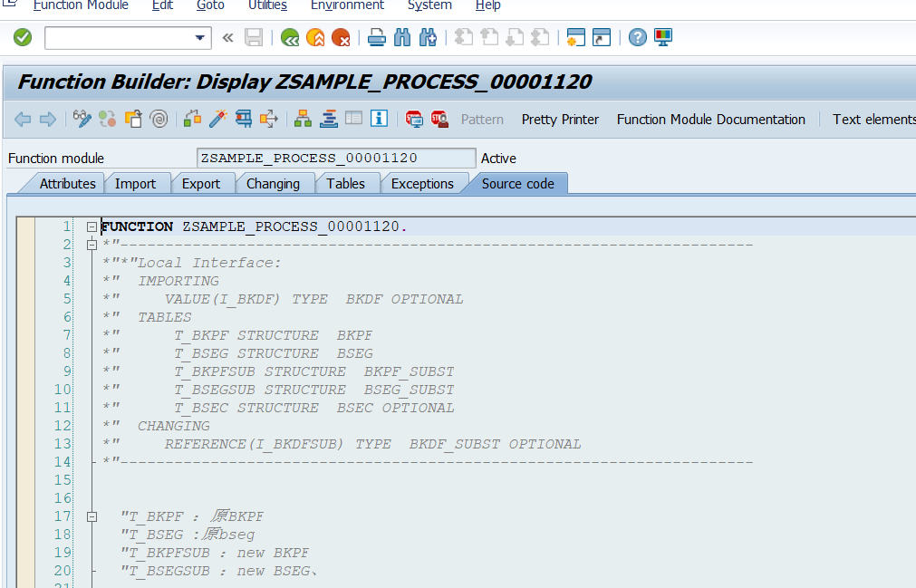Switch to the Changing tab

pos(273,183)
